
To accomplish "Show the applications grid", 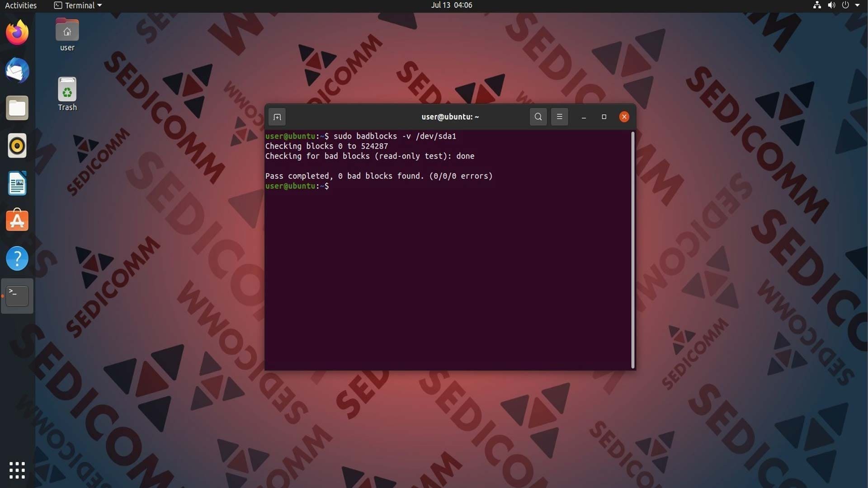I will pyautogui.click(x=17, y=470).
